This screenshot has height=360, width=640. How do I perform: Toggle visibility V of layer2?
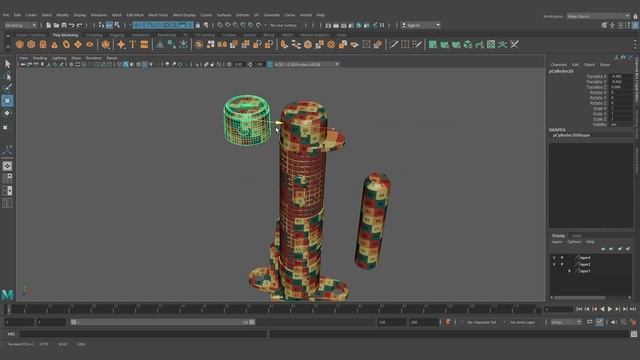[554, 264]
